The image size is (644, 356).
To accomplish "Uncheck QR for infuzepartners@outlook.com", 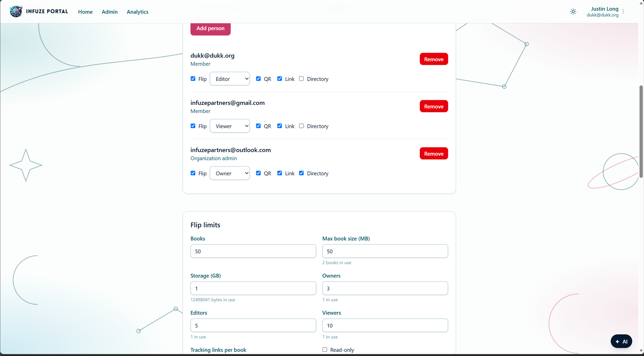I will point(258,173).
